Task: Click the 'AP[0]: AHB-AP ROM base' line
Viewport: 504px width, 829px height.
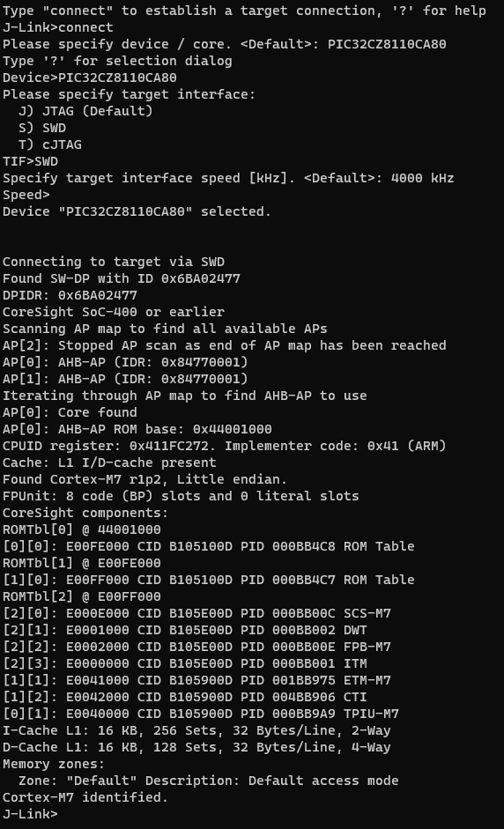Action: pyautogui.click(x=137, y=429)
